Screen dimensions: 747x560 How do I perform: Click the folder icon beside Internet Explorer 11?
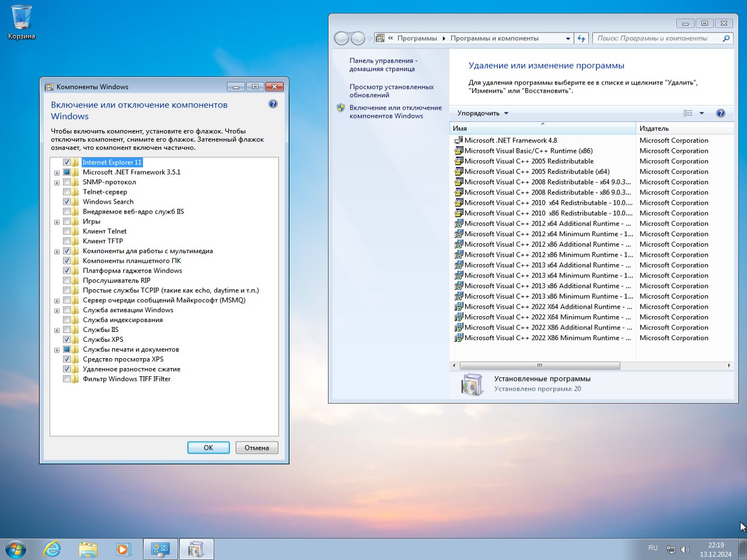click(x=76, y=163)
